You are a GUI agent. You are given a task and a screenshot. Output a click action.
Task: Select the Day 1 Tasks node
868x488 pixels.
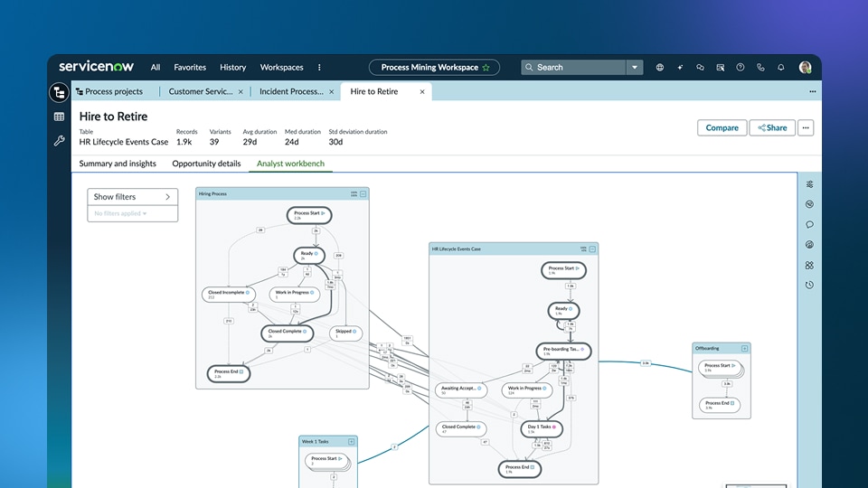pos(542,428)
